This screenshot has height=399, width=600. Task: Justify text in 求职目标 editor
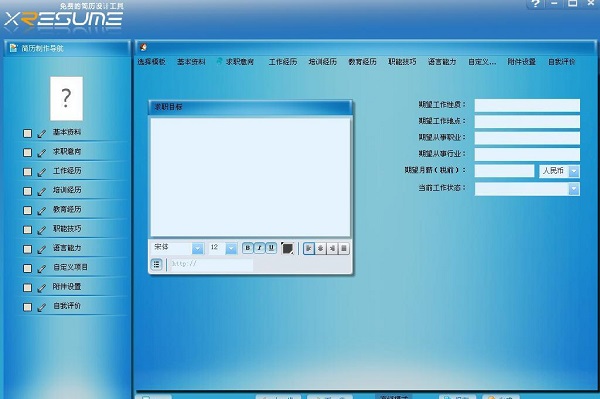click(344, 249)
